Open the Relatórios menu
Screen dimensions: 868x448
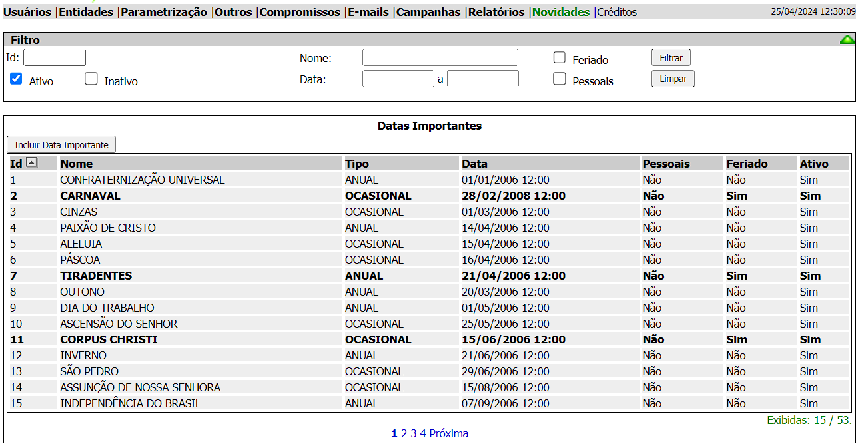point(496,12)
